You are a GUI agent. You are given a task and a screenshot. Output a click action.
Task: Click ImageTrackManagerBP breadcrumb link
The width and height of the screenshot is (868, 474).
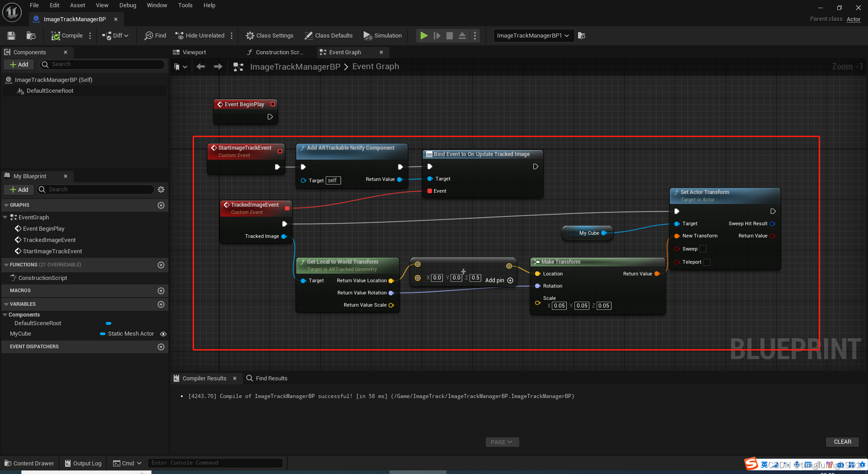[295, 67]
